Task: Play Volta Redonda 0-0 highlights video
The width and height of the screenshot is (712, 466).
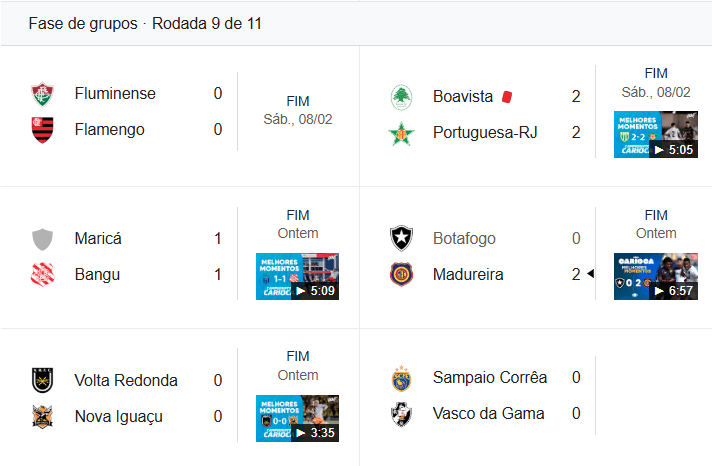Action: point(297,418)
